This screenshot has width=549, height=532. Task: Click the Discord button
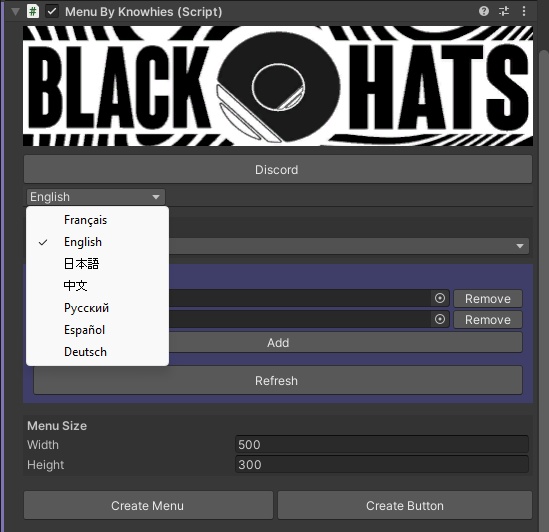click(278, 170)
